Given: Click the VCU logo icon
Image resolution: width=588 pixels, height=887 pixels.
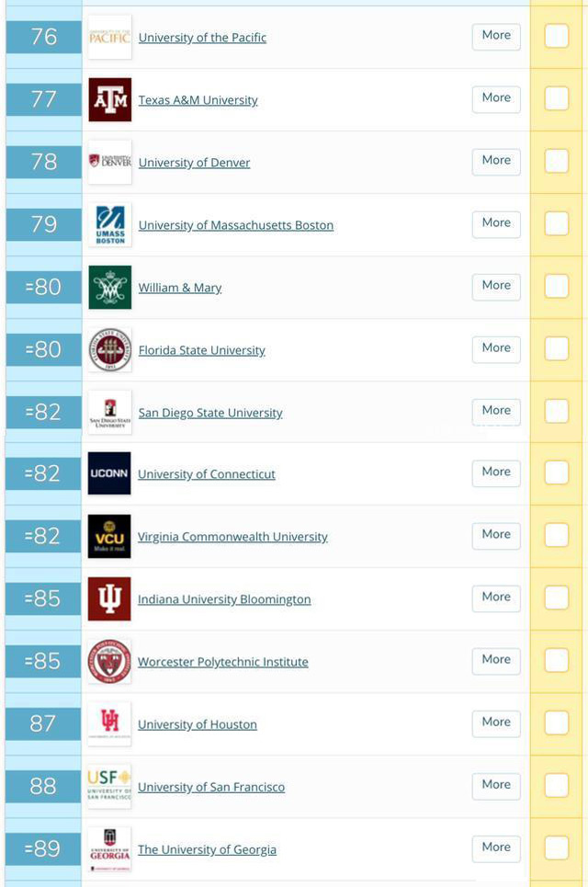Looking at the screenshot, I should click(109, 536).
